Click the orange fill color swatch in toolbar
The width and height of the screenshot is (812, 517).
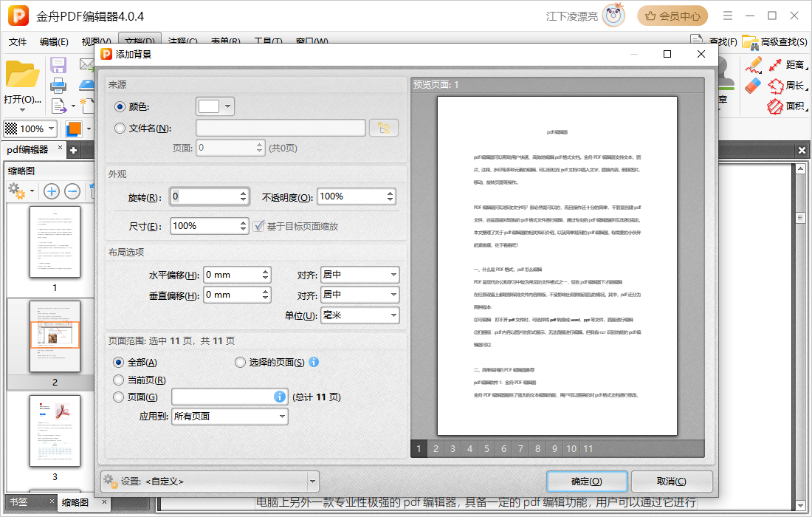74,129
